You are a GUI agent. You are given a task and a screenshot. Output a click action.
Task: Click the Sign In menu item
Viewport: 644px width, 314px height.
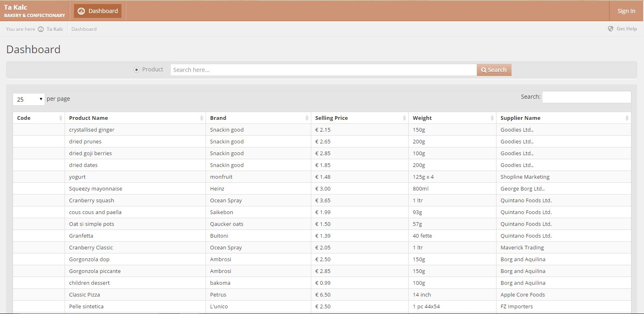(x=626, y=11)
